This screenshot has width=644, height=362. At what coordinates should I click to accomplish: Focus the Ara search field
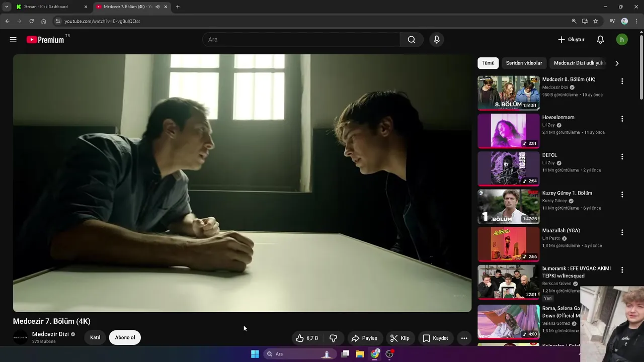301,40
